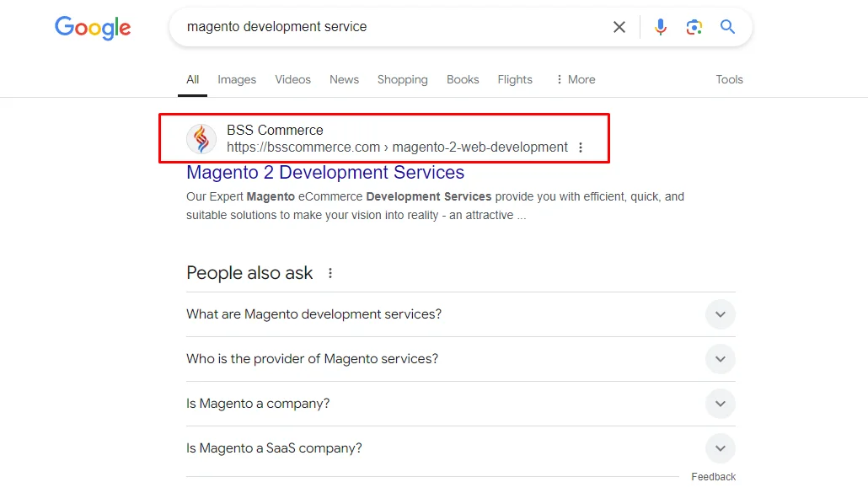The width and height of the screenshot is (868, 493).
Task: Click the Google logo
Action: coord(93,28)
